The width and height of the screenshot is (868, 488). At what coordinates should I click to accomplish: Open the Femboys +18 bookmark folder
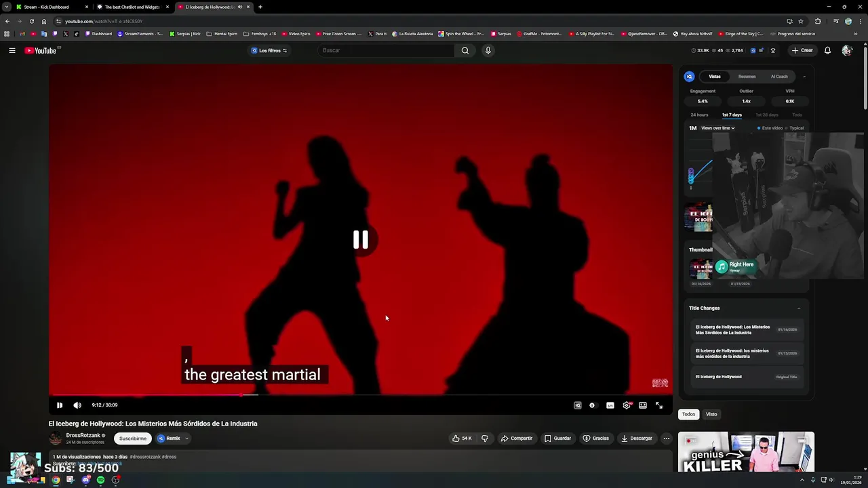pyautogui.click(x=260, y=33)
